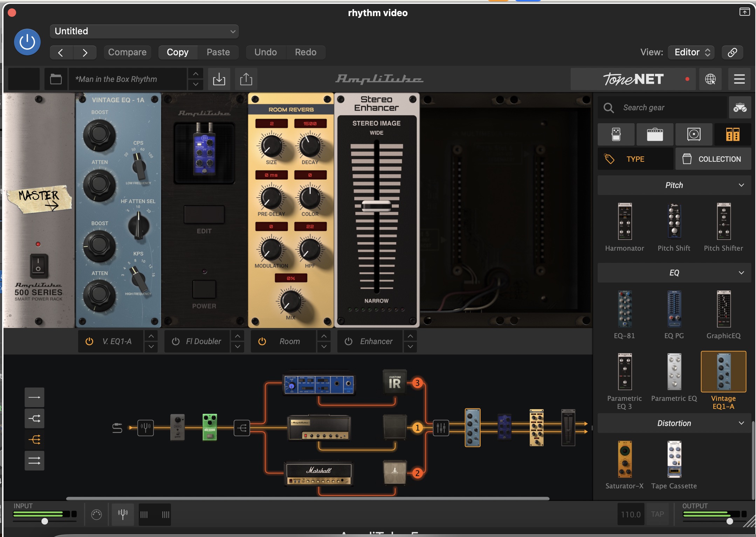The height and width of the screenshot is (537, 756).
Task: Click Room slot down arrow
Action: point(324,347)
